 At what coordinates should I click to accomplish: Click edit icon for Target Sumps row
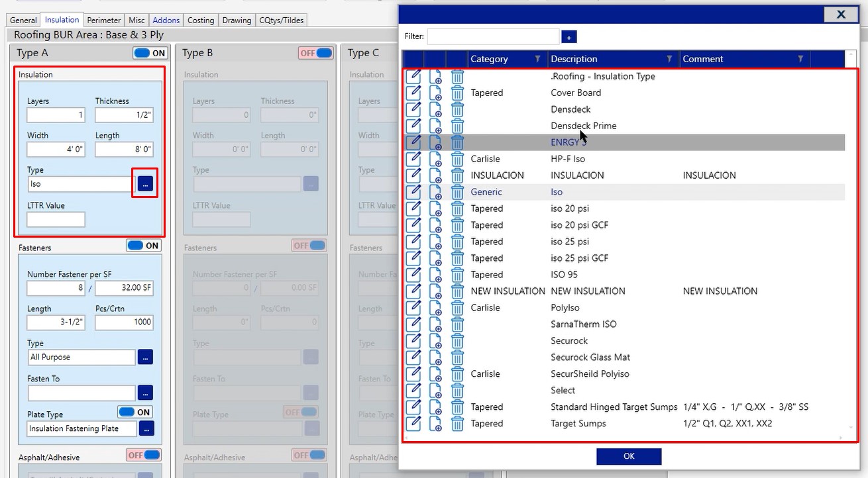pyautogui.click(x=413, y=424)
